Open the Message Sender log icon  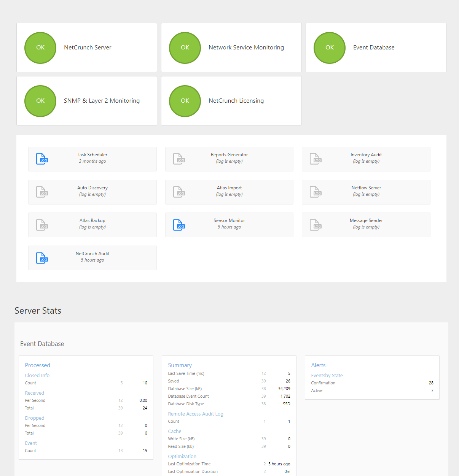pyautogui.click(x=316, y=225)
